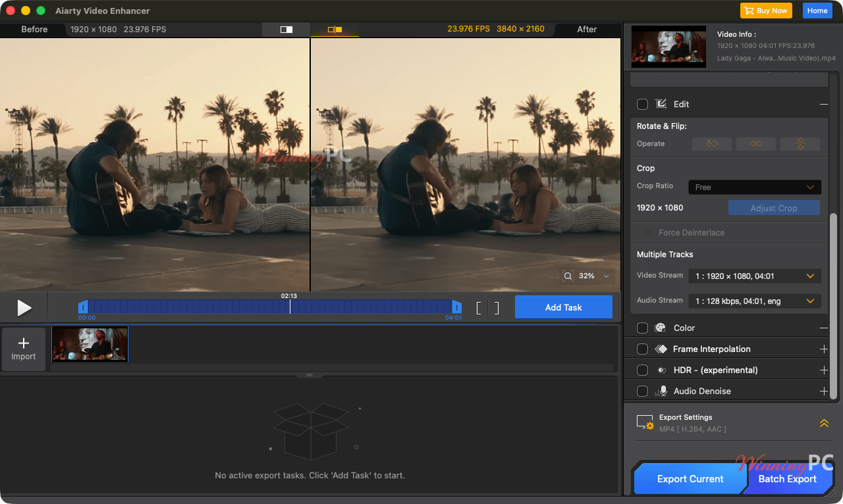Click Add Task button
This screenshot has height=504, width=843.
[x=564, y=307]
